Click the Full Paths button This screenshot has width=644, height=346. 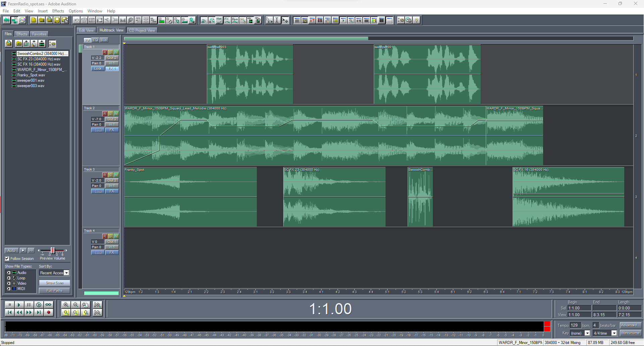(54, 291)
